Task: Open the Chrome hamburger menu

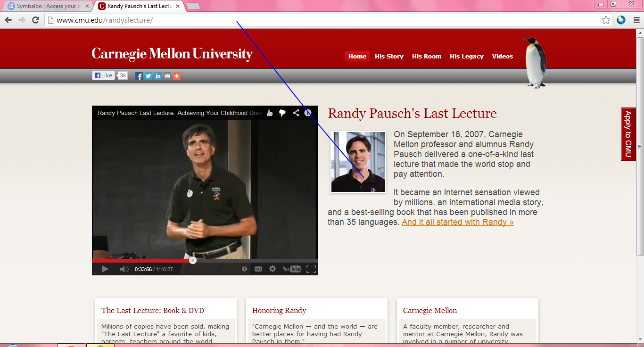Action: (x=636, y=20)
